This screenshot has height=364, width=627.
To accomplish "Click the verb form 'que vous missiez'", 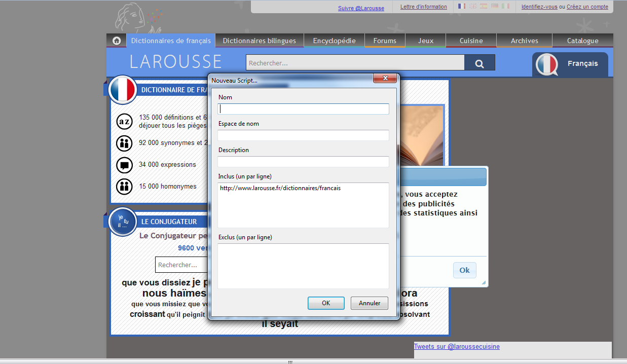I will click(x=159, y=304).
